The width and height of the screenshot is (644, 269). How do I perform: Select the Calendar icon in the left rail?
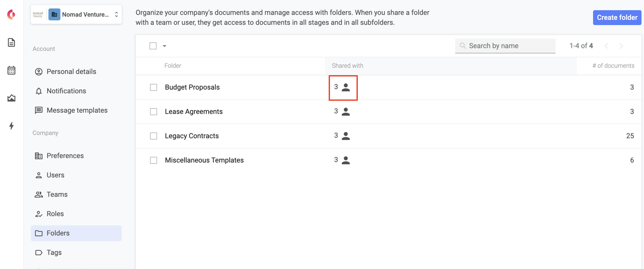[11, 70]
